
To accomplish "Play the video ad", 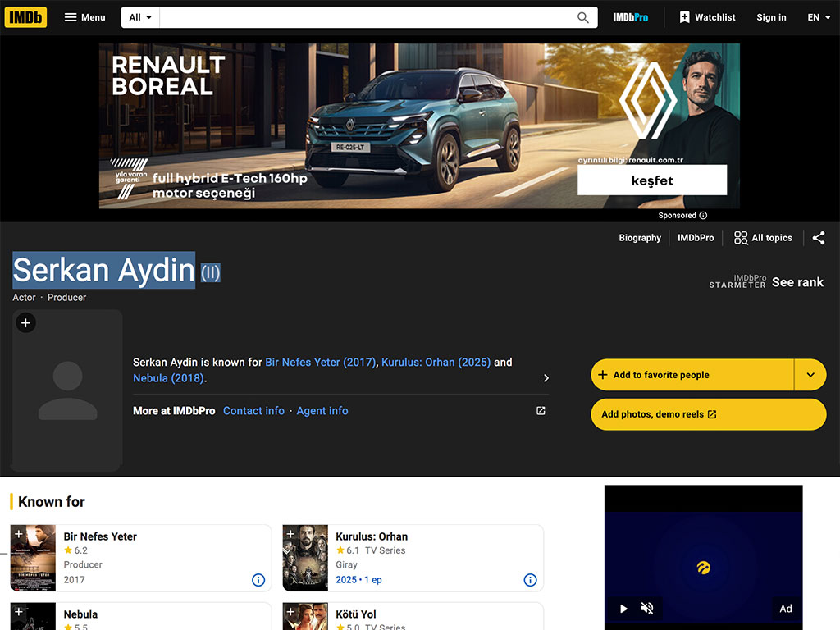I will click(623, 608).
